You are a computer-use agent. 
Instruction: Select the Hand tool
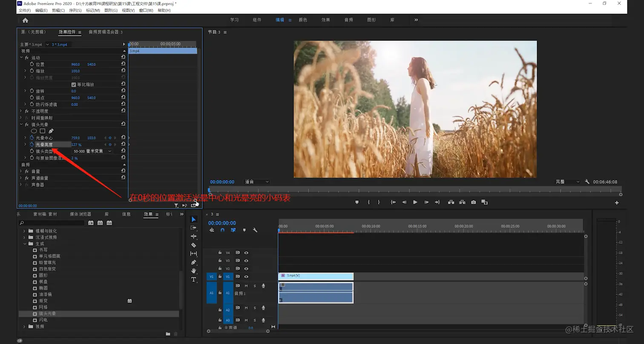193,271
